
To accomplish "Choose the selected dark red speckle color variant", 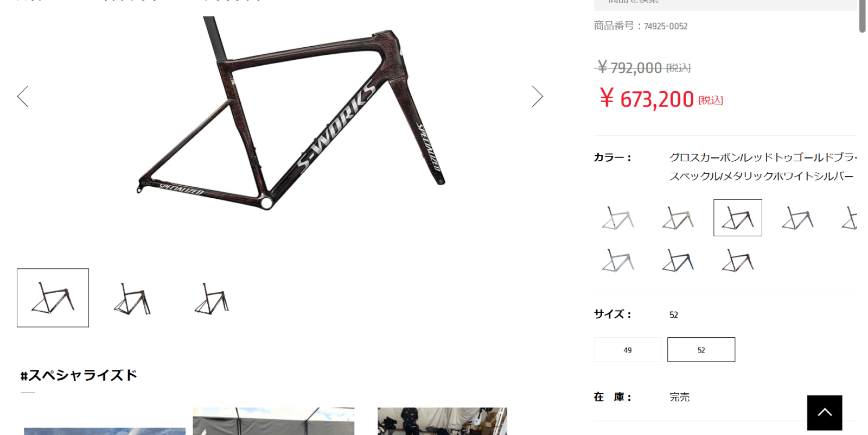I will [x=738, y=218].
